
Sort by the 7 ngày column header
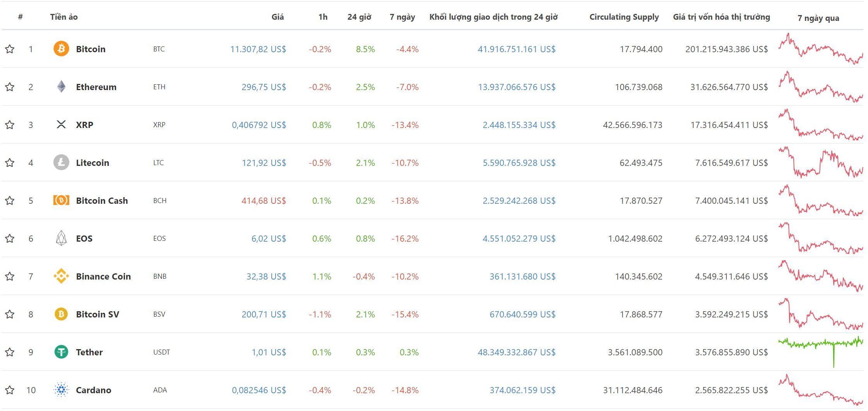[402, 17]
